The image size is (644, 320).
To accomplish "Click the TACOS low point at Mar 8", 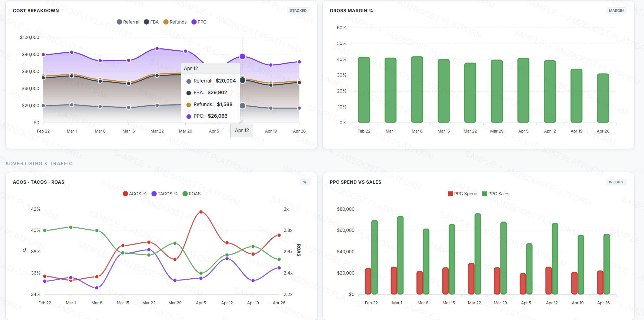I will (x=97, y=288).
